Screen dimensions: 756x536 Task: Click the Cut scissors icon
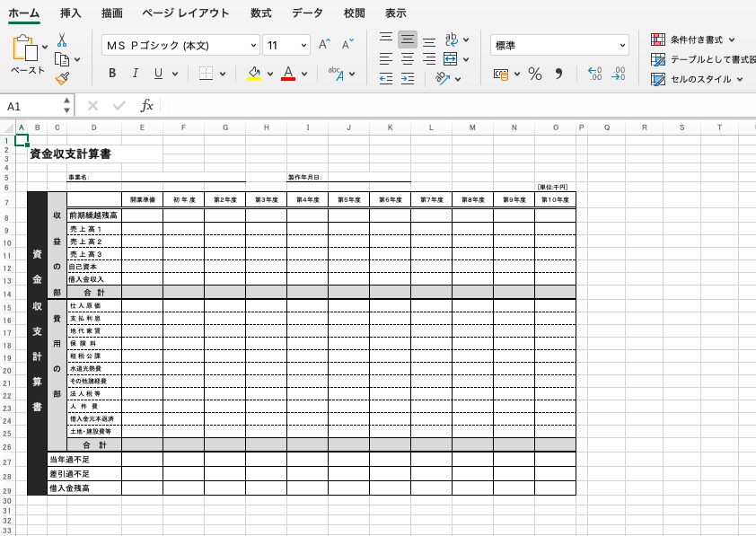pyautogui.click(x=62, y=40)
